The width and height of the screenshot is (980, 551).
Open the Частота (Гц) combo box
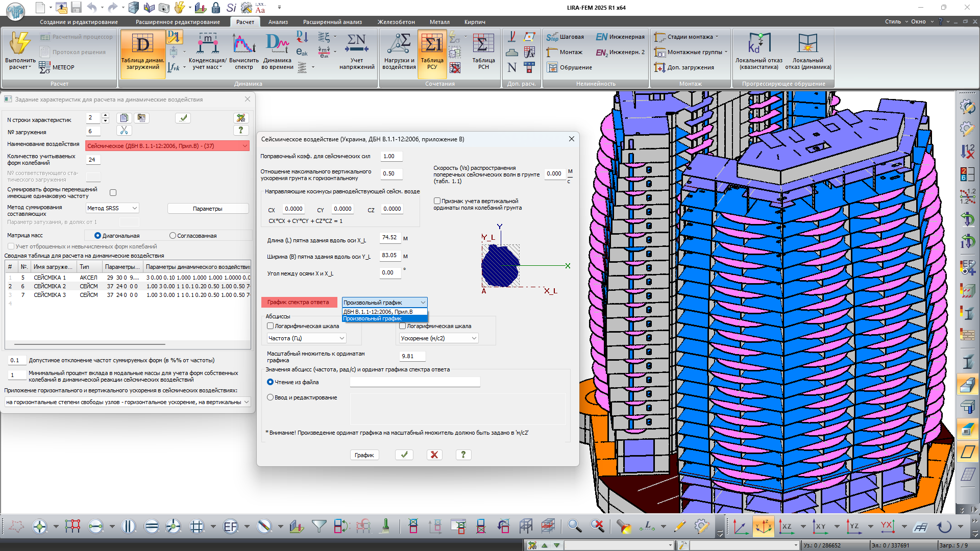pos(306,338)
